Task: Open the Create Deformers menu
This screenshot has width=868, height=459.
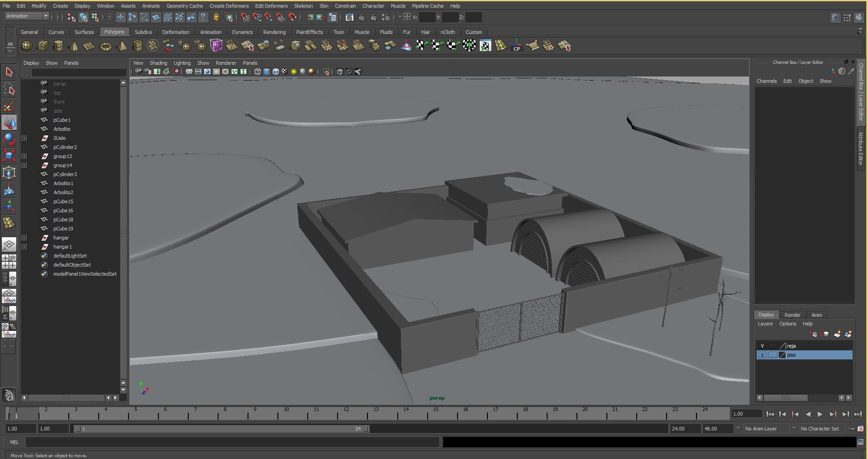Action: 229,6
